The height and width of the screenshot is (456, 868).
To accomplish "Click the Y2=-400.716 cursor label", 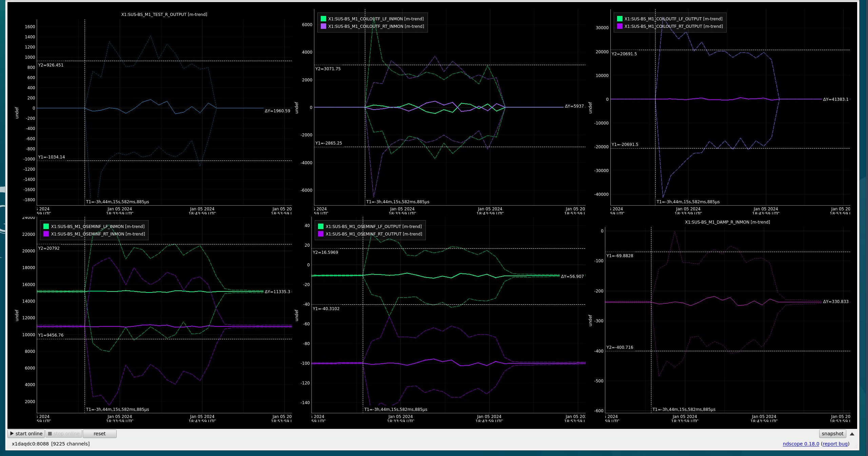I will [620, 347].
